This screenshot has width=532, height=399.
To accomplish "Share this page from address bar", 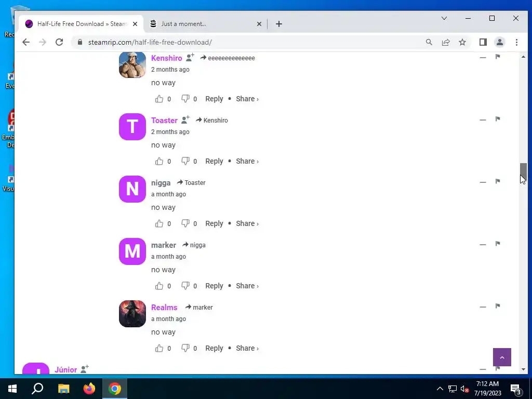I will [x=446, y=42].
